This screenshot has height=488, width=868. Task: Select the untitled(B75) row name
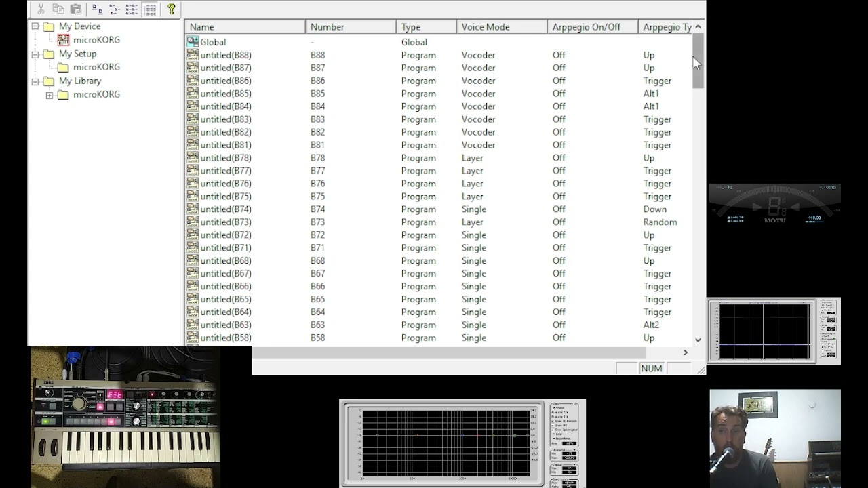click(226, 197)
